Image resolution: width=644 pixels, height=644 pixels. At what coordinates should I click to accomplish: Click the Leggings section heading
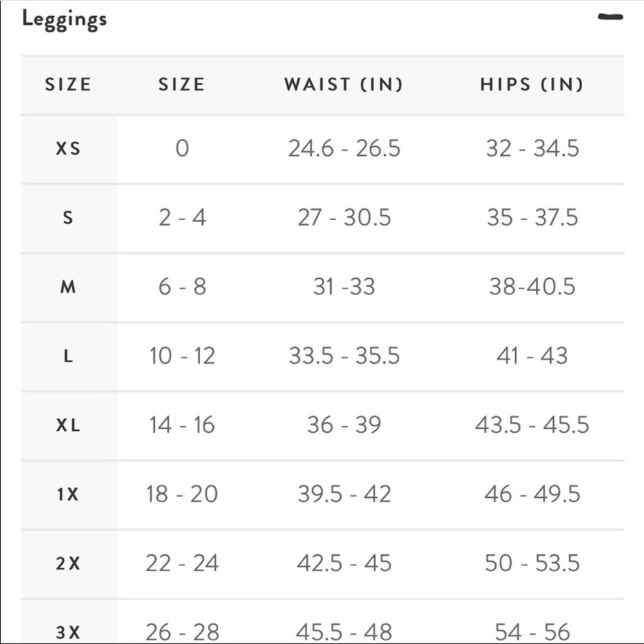coord(64,19)
